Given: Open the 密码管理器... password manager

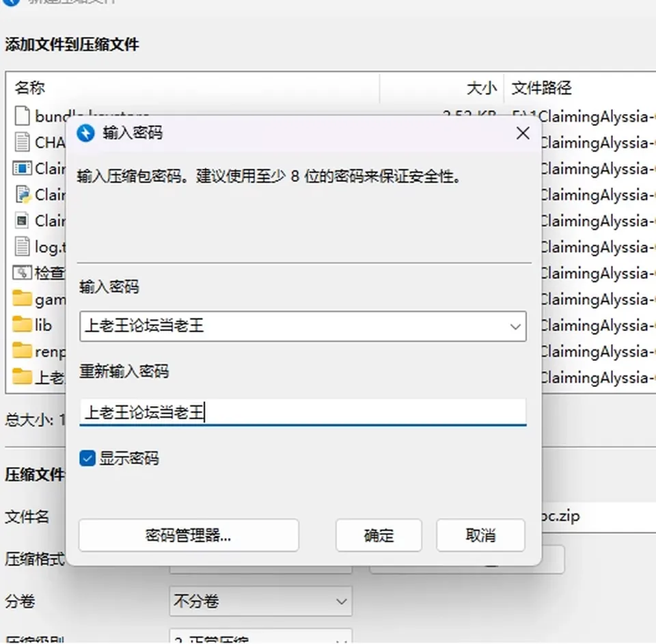Looking at the screenshot, I should click(x=189, y=535).
